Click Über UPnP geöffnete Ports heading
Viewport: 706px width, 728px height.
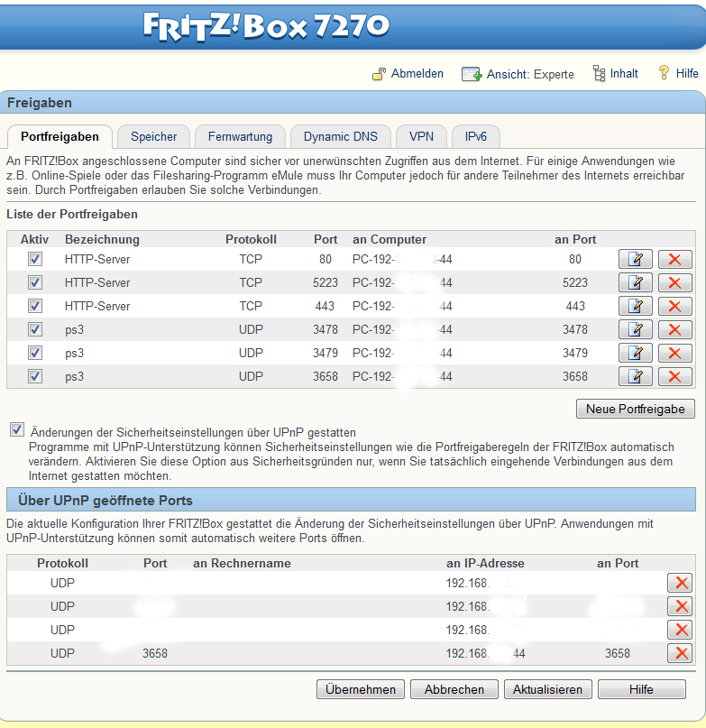105,501
